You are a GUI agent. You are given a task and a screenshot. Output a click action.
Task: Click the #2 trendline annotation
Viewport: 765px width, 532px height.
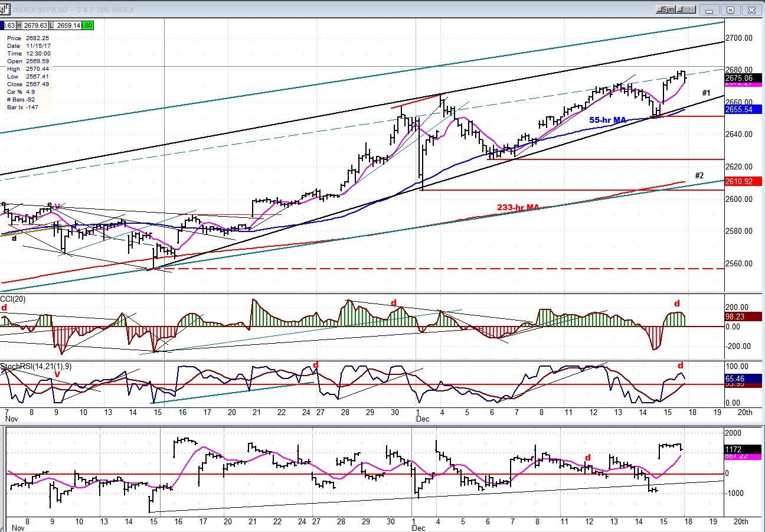tap(699, 175)
